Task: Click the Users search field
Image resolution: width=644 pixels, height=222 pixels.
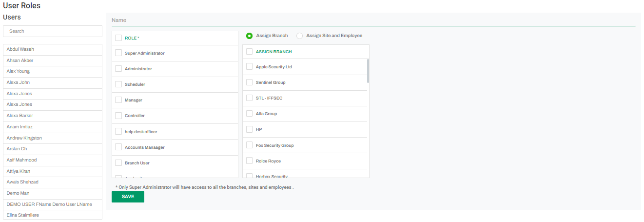Action: pyautogui.click(x=53, y=31)
